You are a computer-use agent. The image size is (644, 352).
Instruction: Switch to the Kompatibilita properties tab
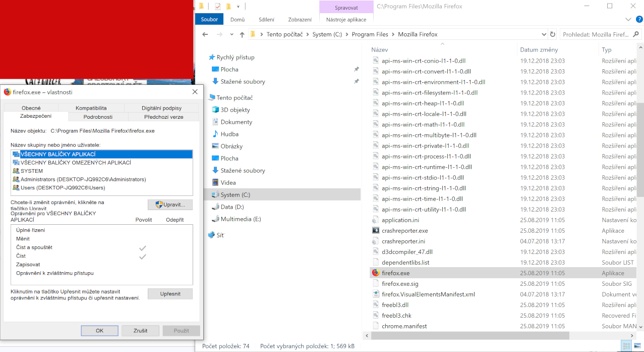[x=91, y=108]
